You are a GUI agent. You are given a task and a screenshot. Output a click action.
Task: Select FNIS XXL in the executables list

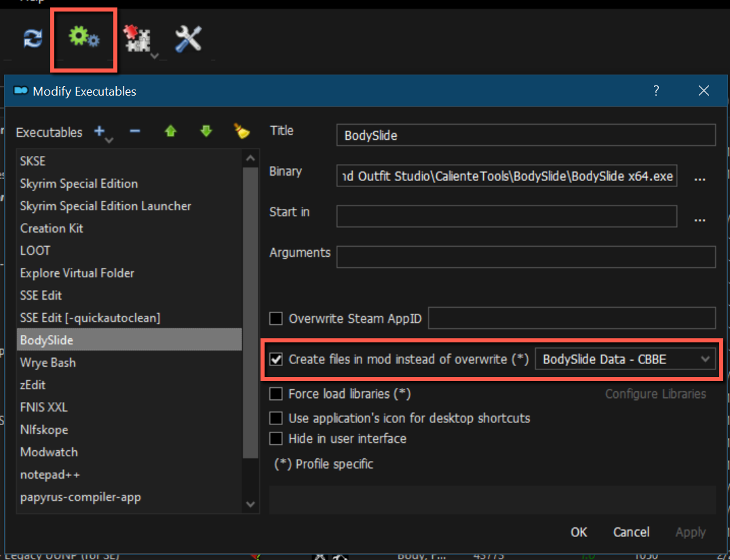coord(130,407)
